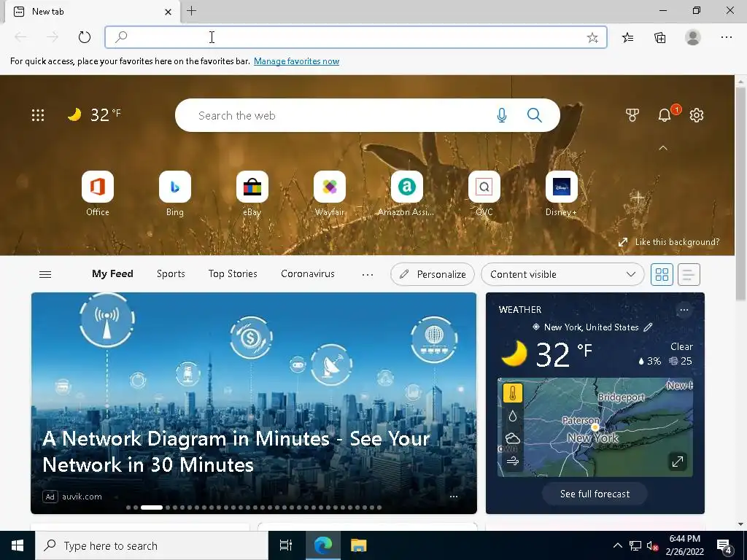Screen dimensions: 747x560
Task: Select temperature layer on weather map
Action: (513, 393)
